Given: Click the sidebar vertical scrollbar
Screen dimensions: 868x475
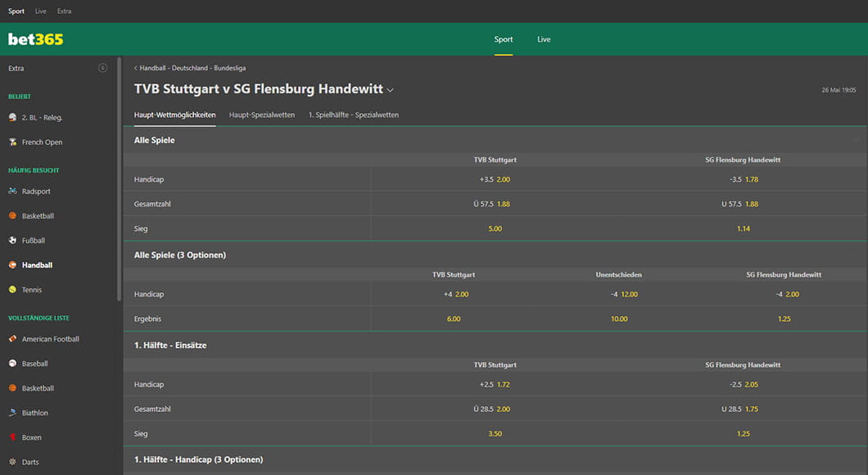Looking at the screenshot, I should [119, 179].
